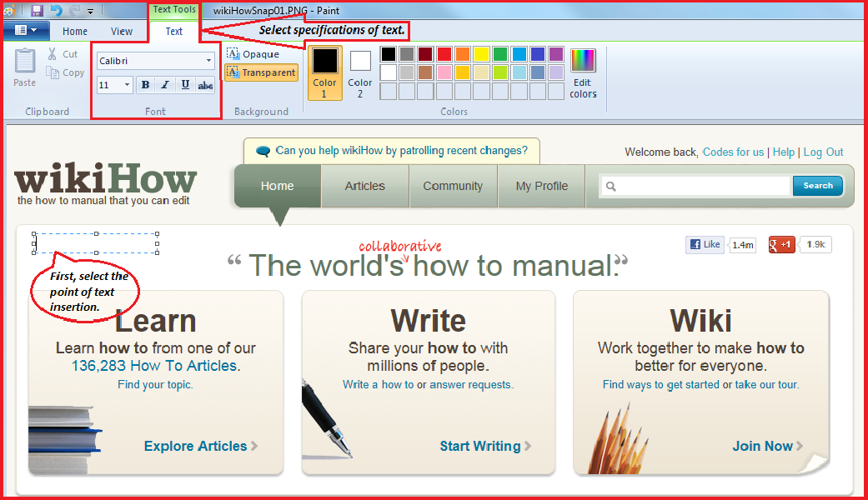The image size is (868, 500).
Task: Toggle Strikethrough formatting
Action: click(x=205, y=85)
